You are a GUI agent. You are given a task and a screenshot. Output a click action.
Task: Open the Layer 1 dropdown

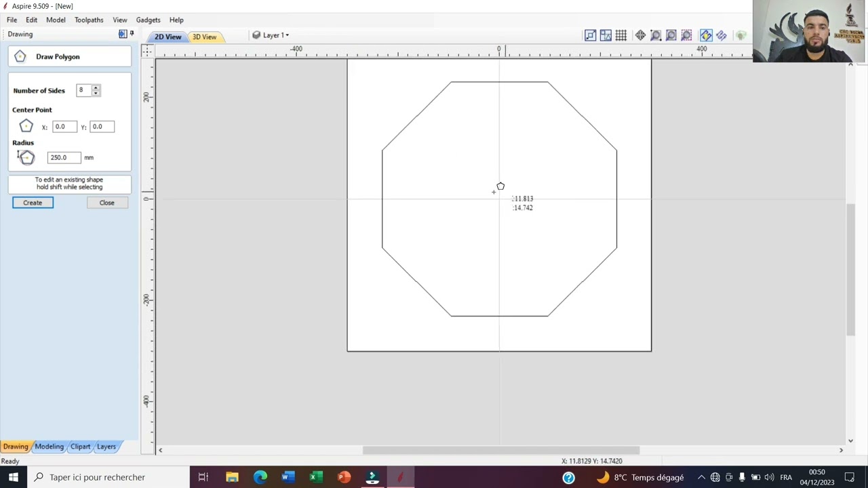[x=271, y=35]
